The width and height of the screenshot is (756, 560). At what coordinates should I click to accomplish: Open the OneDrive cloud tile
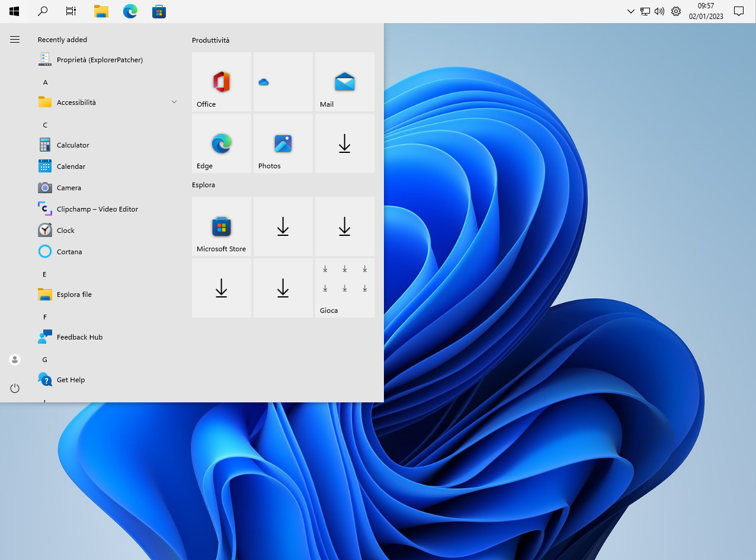pos(283,82)
